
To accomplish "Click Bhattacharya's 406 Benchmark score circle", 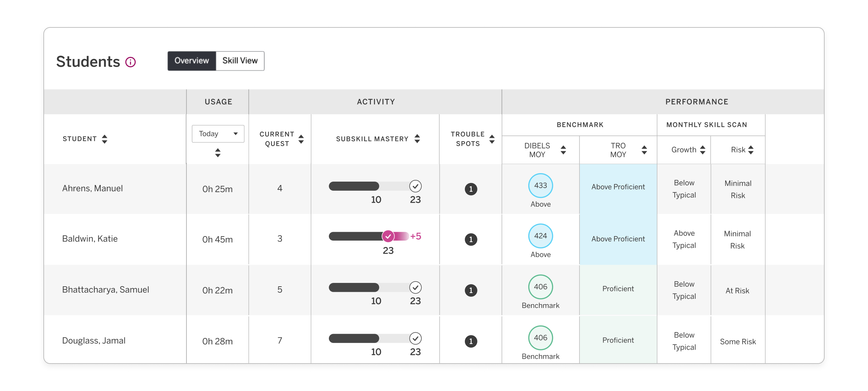I will click(540, 287).
